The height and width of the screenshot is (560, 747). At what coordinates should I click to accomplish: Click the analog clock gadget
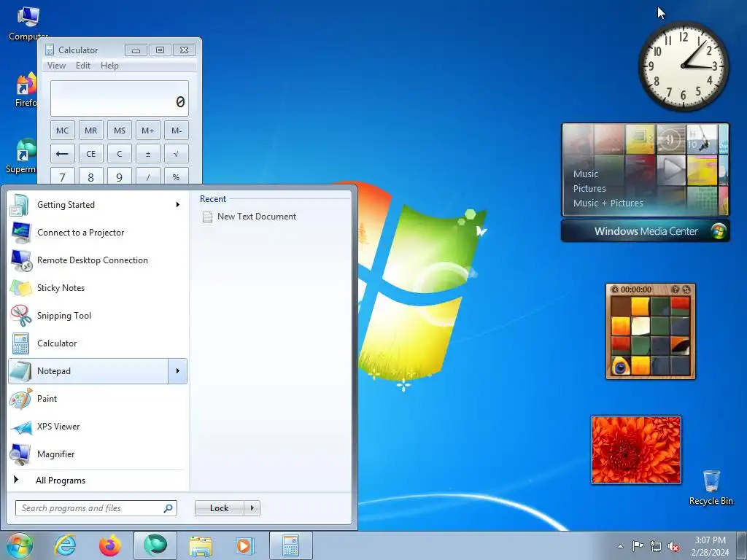(x=683, y=66)
